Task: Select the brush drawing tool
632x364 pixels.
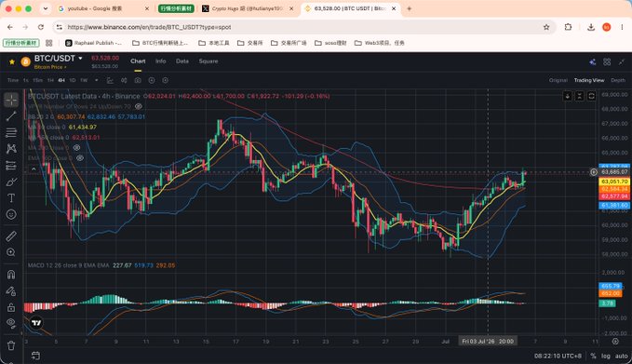Action: (x=11, y=182)
